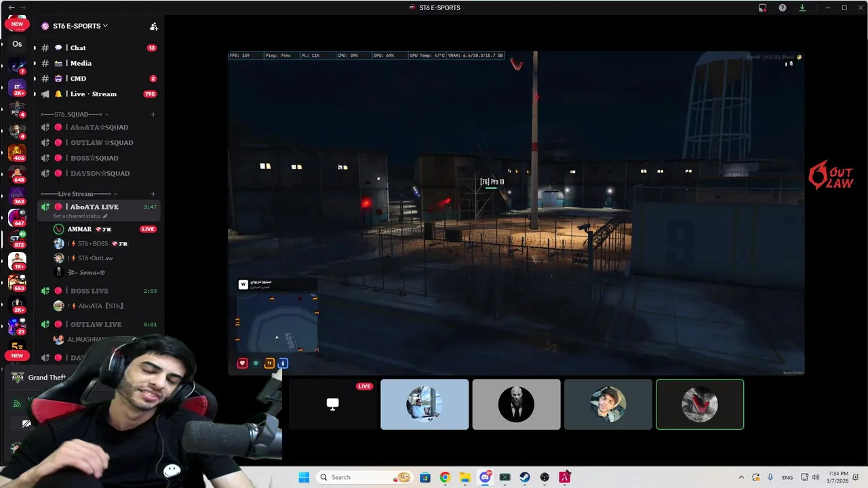Open the server with the 7 badge
The image size is (868, 488).
[x=17, y=66]
